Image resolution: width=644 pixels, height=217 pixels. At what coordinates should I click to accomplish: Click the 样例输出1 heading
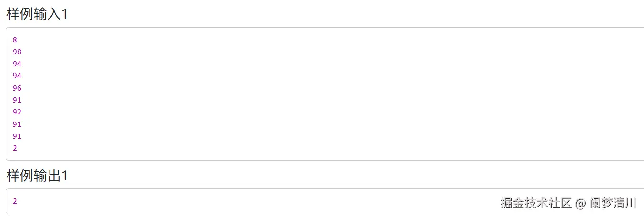click(37, 176)
